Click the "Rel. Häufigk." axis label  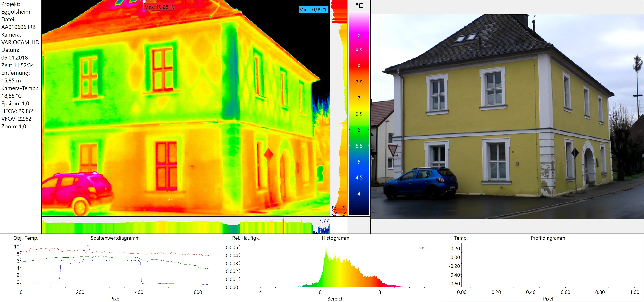click(246, 238)
